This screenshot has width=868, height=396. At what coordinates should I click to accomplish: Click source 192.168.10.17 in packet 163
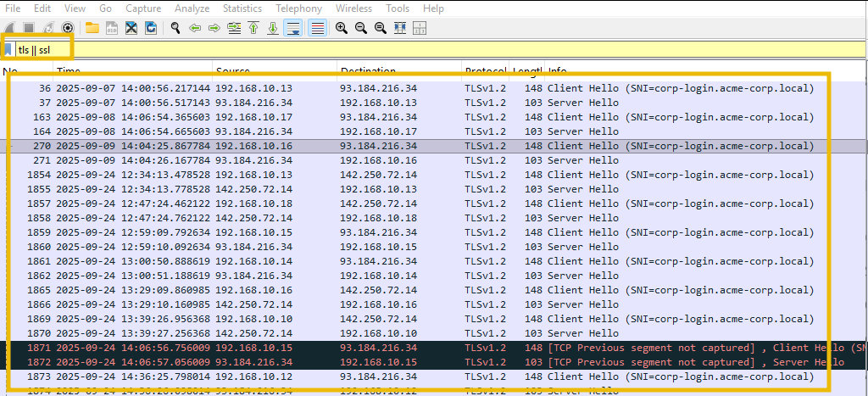click(253, 117)
